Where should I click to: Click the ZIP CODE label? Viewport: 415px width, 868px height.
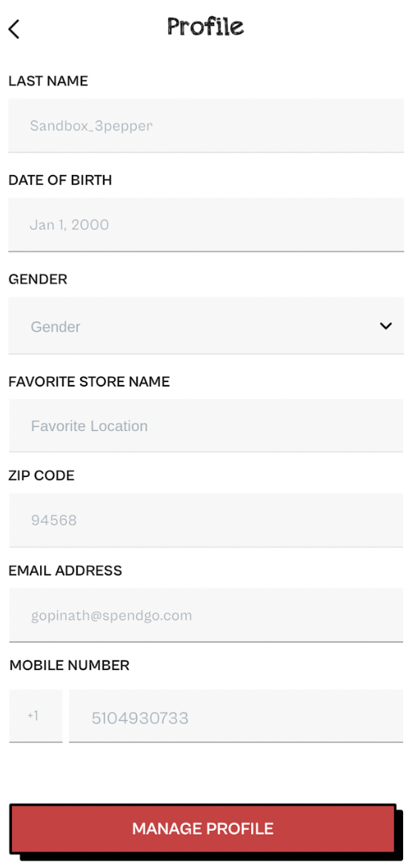pyautogui.click(x=41, y=475)
